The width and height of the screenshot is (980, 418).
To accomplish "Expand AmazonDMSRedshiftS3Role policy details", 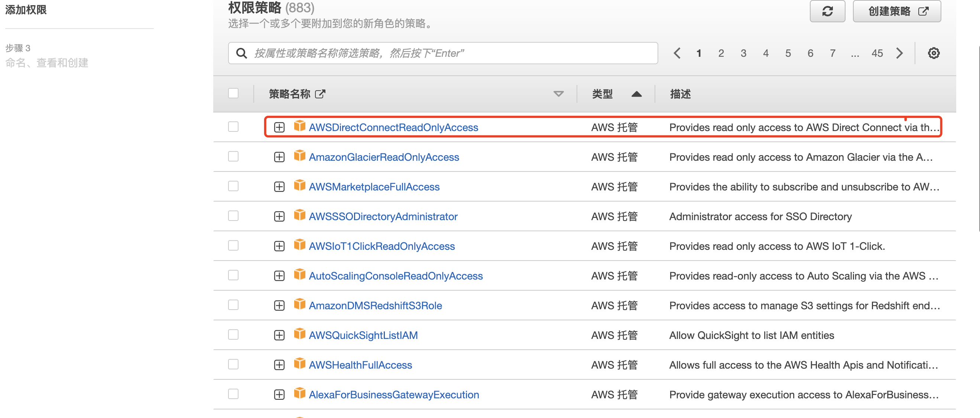I will (279, 306).
